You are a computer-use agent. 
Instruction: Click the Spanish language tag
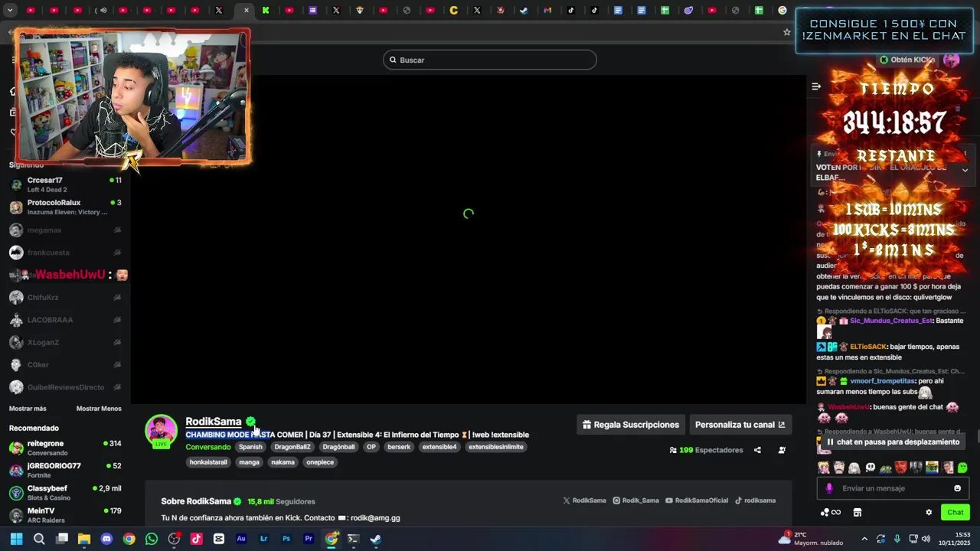pyautogui.click(x=250, y=447)
